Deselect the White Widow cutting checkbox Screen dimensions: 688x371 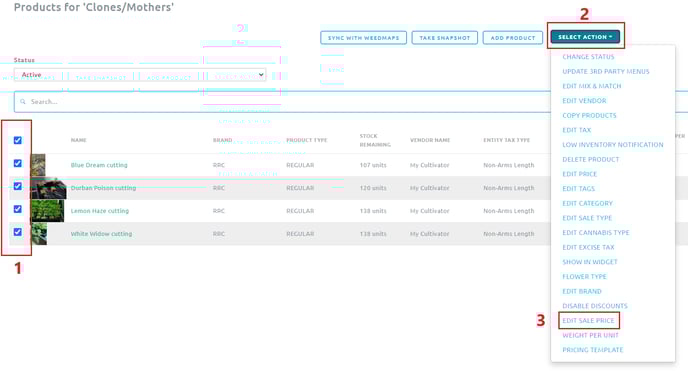(x=18, y=232)
